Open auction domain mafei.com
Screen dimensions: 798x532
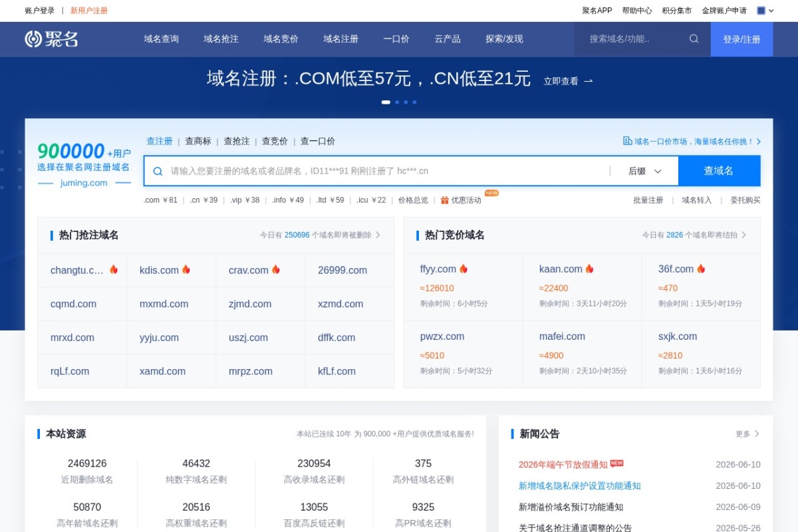[563, 336]
